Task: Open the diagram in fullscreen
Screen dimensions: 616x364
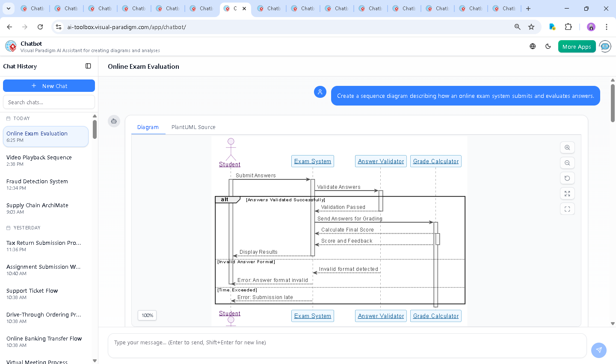Action: (x=567, y=209)
